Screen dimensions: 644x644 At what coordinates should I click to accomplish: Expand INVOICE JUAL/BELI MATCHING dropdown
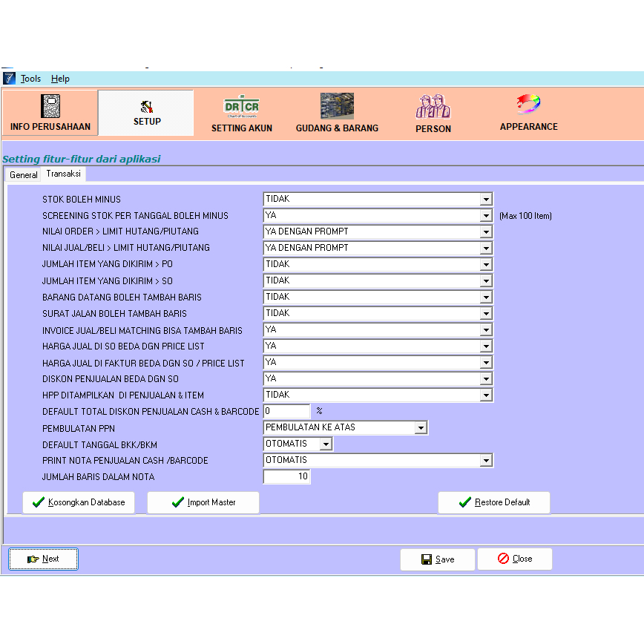(x=486, y=330)
